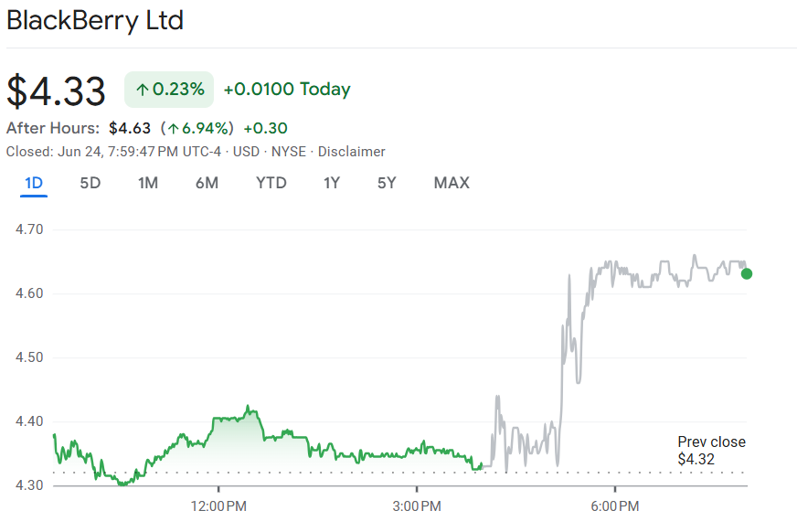
Task: Click the +0.0100 Today change text
Action: tap(287, 90)
